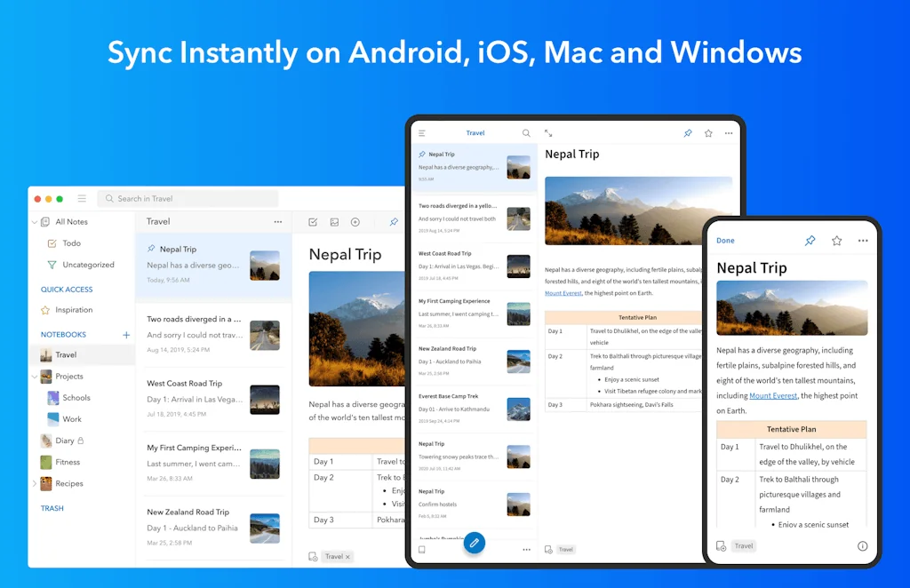Collapse the All Notes section chevron
This screenshot has height=588, width=910.
click(x=35, y=222)
